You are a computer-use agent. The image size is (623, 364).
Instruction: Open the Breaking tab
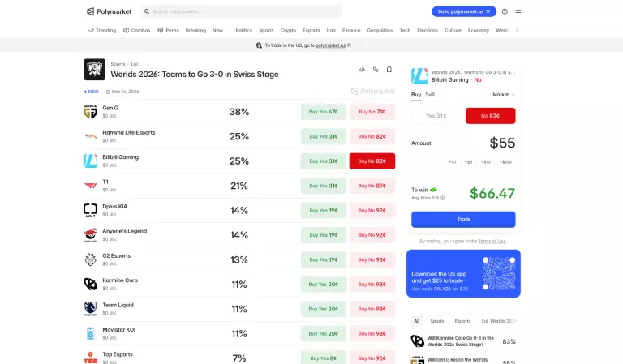click(195, 30)
